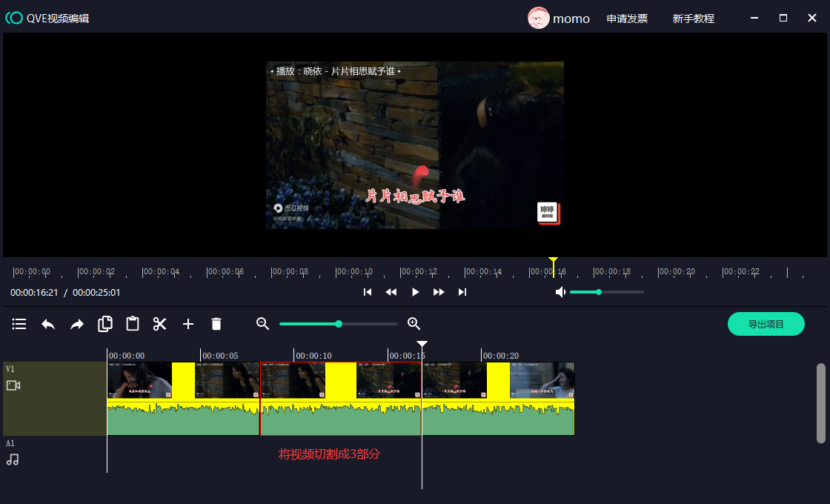The height and width of the screenshot is (504, 830).
Task: Delete the selected clip with trash icon
Action: pos(216,324)
